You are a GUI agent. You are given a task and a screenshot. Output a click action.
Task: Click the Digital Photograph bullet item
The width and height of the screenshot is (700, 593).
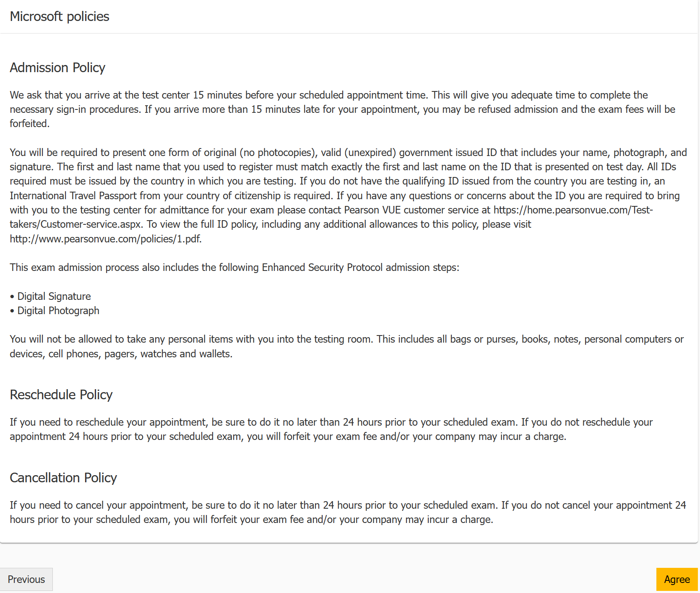58,310
